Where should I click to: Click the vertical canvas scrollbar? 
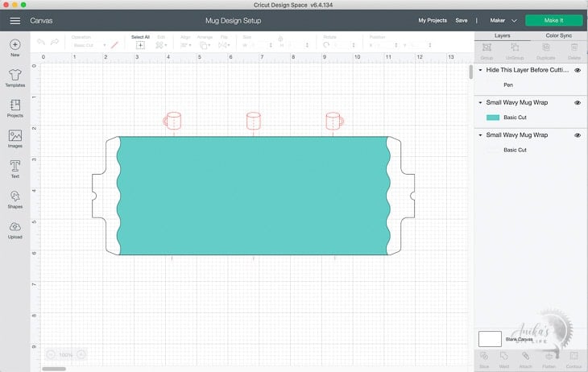tap(471, 72)
